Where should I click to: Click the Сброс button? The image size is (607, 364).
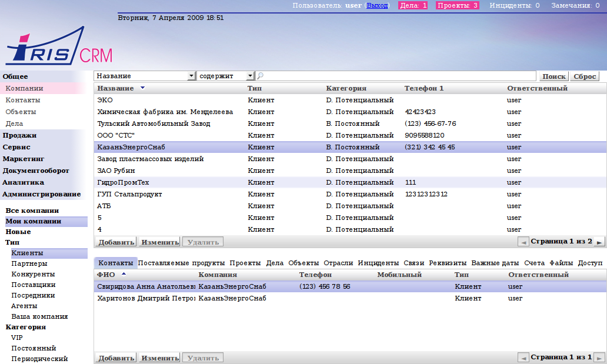585,76
